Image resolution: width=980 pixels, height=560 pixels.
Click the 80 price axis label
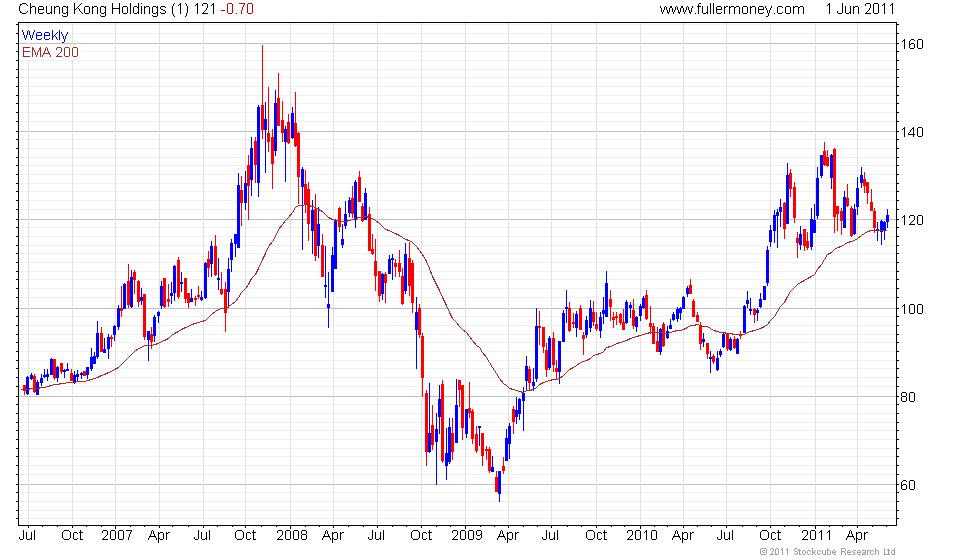click(908, 397)
